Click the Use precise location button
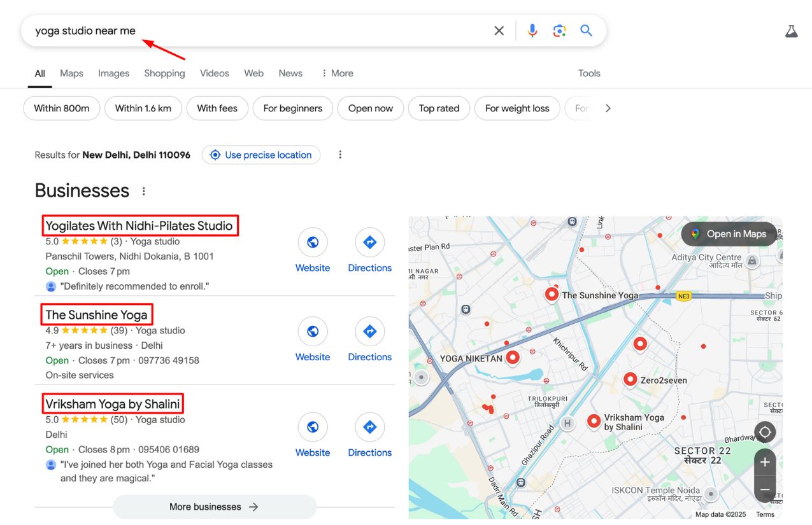812x525 pixels. click(261, 155)
